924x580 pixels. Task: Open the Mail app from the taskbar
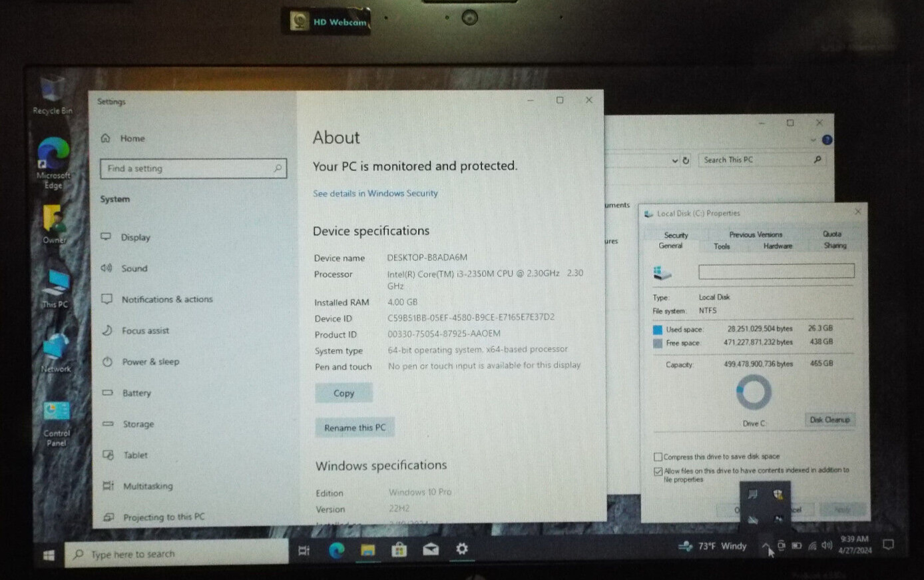pyautogui.click(x=431, y=550)
